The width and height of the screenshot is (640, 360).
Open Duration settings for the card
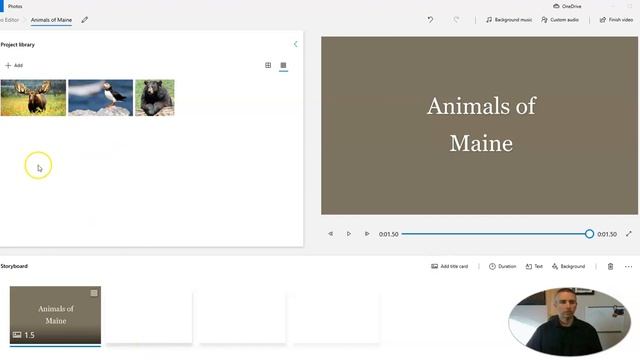502,267
